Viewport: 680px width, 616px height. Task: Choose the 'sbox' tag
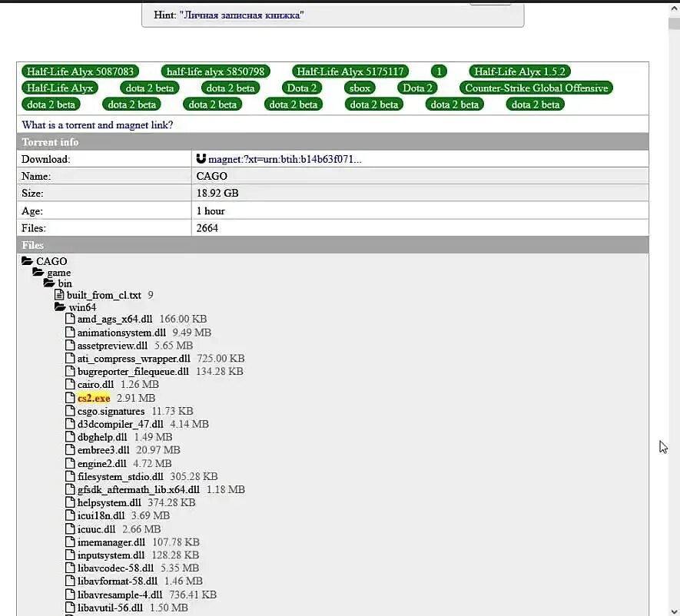(x=360, y=88)
